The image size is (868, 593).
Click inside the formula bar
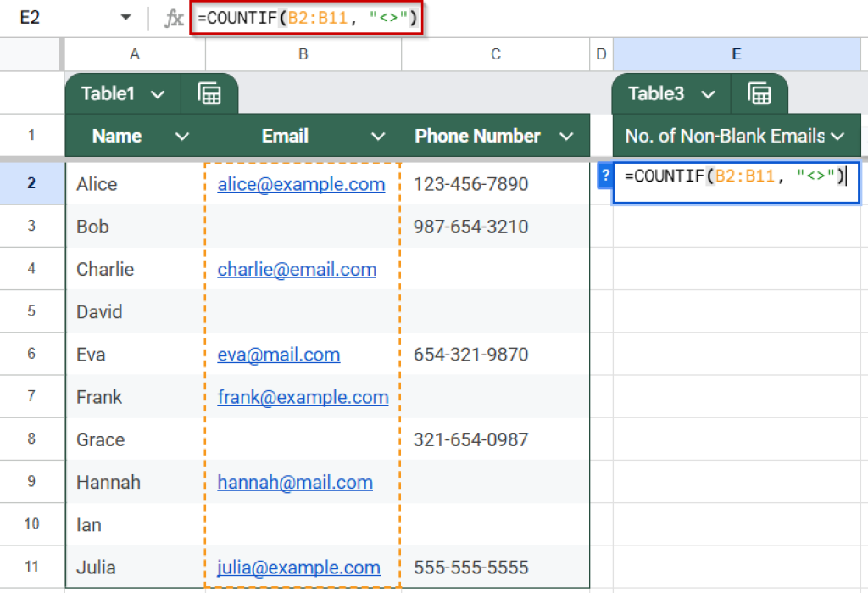[x=305, y=16]
